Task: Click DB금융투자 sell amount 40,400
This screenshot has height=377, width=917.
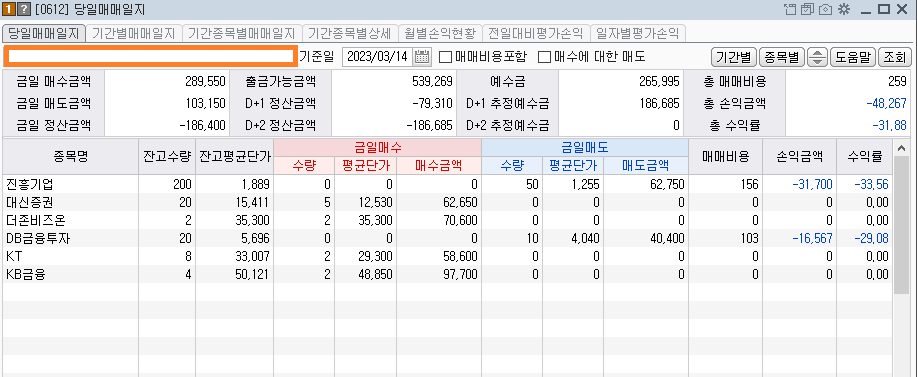Action: tap(667, 238)
